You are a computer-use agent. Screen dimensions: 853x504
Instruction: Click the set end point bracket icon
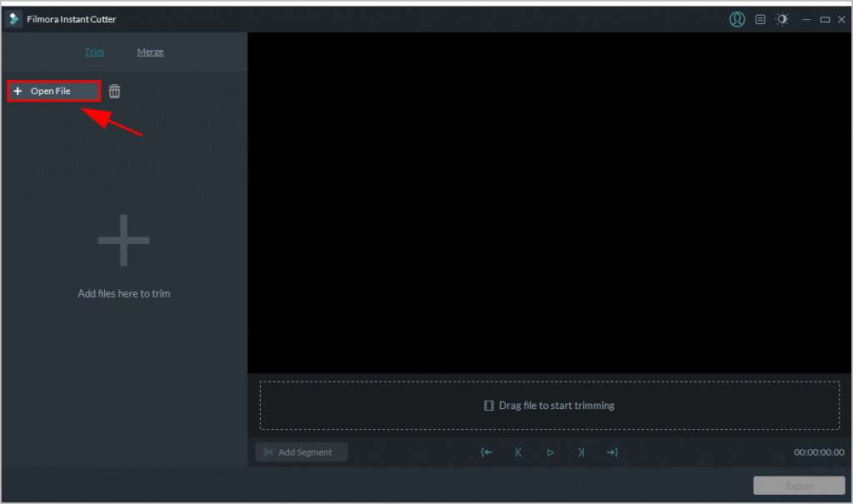coord(612,452)
